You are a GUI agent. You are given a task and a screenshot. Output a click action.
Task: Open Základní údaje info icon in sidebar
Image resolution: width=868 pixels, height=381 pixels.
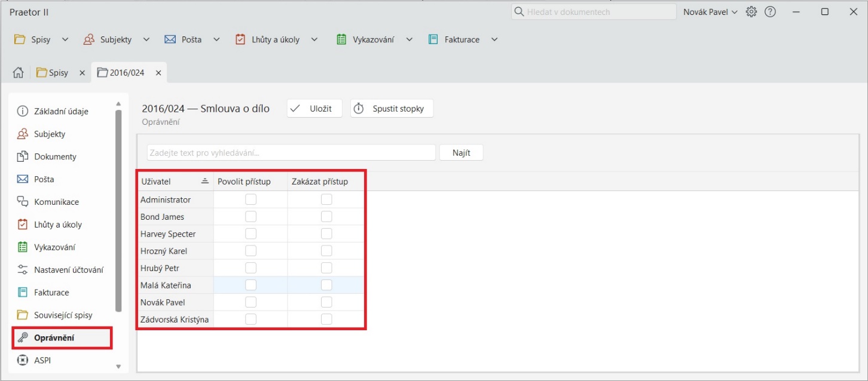point(23,112)
